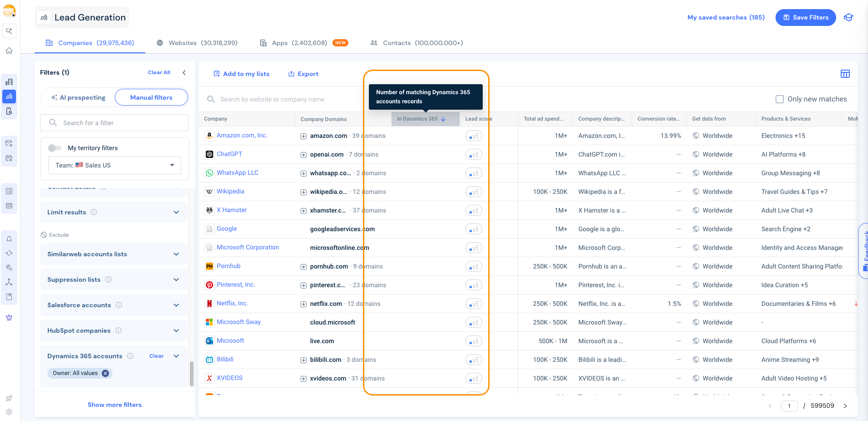
Task: Clear the Dynamics 365 accounts filter
Action: pyautogui.click(x=156, y=356)
